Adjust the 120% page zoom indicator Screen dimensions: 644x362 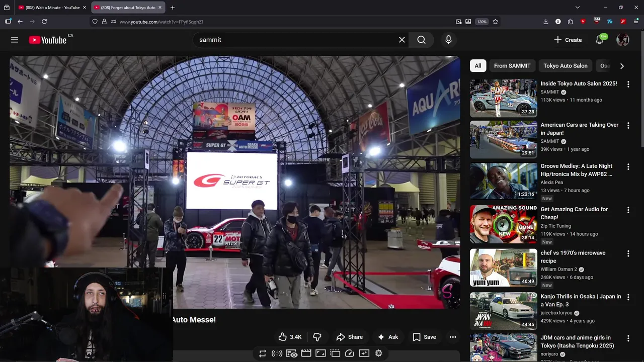tap(482, 22)
